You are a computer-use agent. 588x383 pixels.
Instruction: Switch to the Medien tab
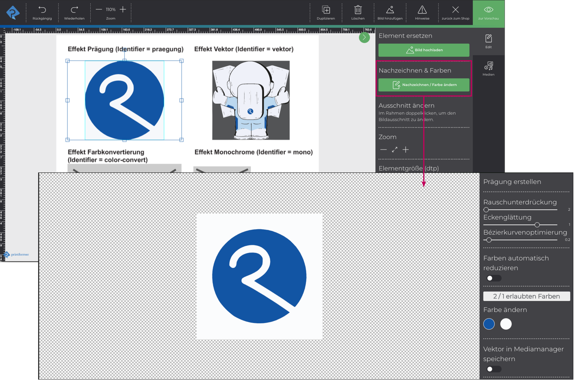[x=488, y=68]
